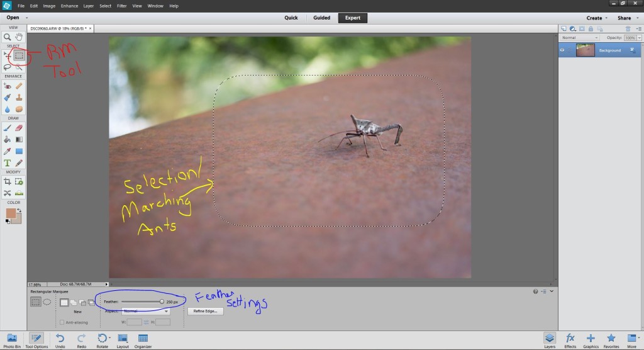Create a new layer in Layers panel
644x350 pixels.
point(563,29)
